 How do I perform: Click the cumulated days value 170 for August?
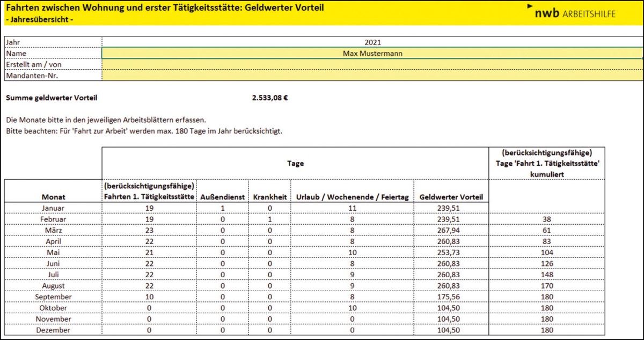click(x=546, y=285)
